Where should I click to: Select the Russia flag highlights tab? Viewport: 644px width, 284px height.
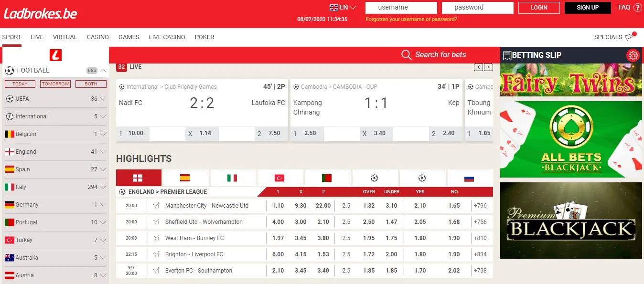tap(470, 178)
